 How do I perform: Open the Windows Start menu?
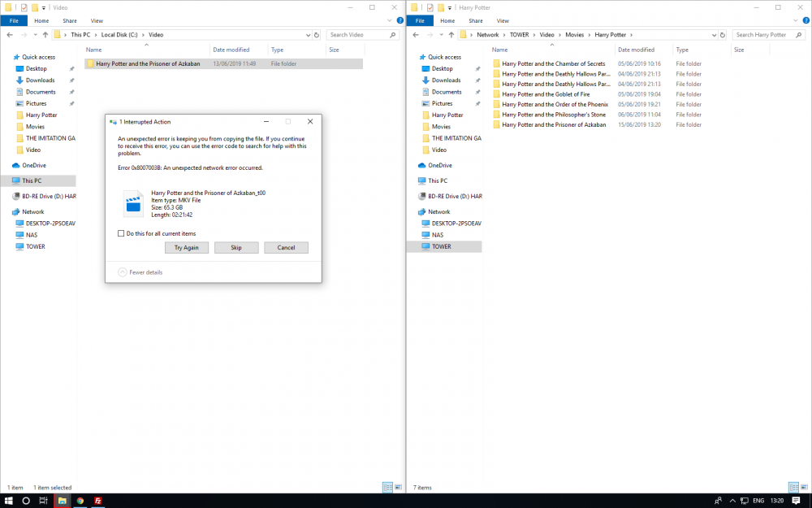pyautogui.click(x=8, y=501)
